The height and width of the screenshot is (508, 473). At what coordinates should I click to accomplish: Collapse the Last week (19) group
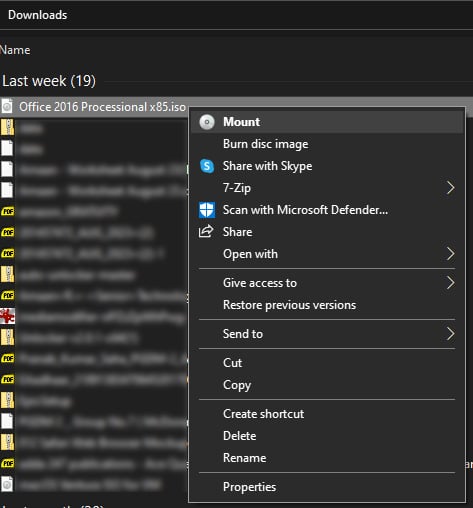tap(49, 81)
